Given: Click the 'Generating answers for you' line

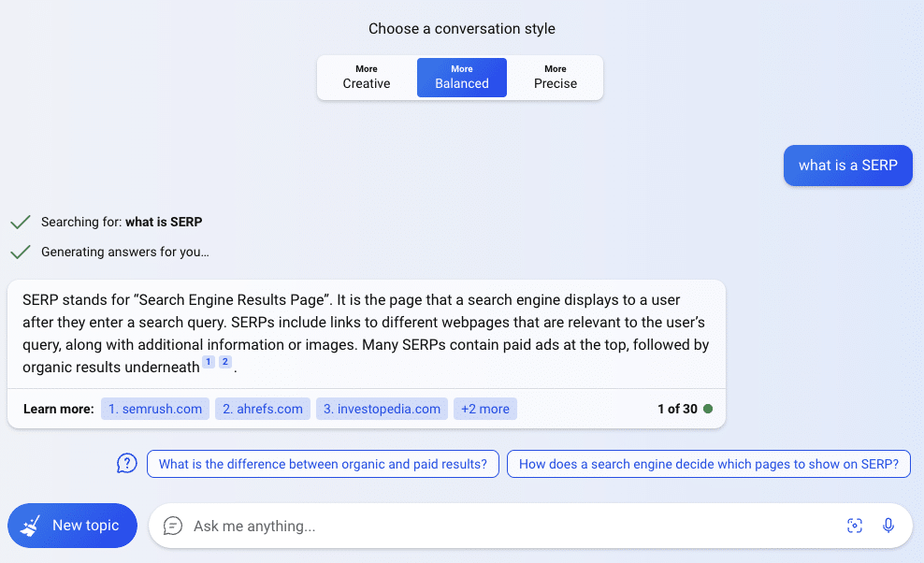Looking at the screenshot, I should tap(125, 252).
